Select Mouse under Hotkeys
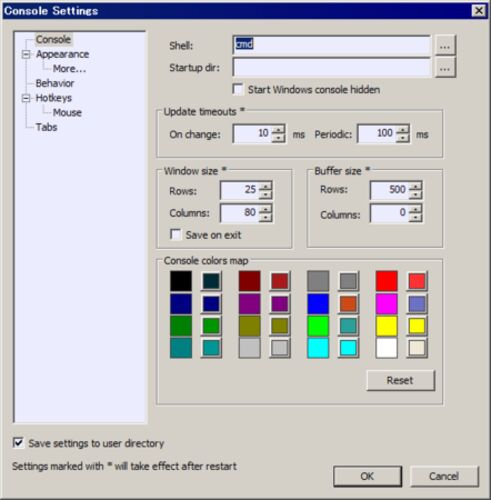Image resolution: width=491 pixels, height=500 pixels. (67, 112)
